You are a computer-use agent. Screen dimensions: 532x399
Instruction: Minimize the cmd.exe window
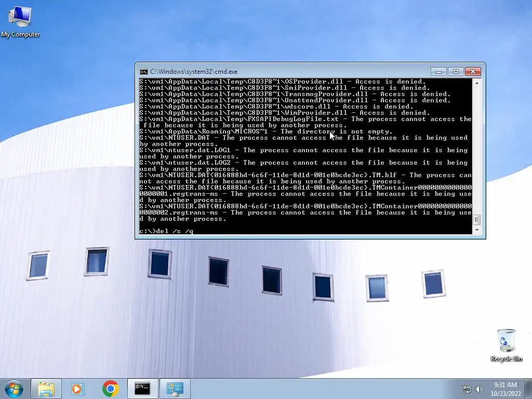point(438,72)
